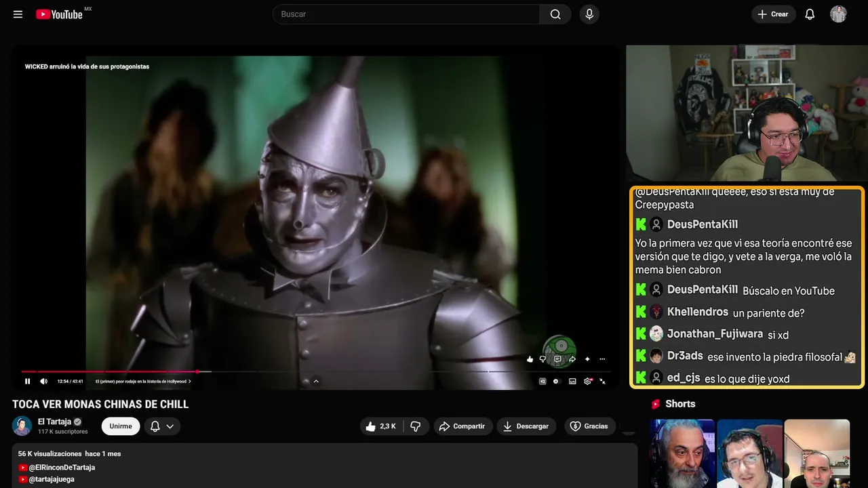Click the Gracias thanks button
The width and height of the screenshot is (868, 488).
(590, 426)
